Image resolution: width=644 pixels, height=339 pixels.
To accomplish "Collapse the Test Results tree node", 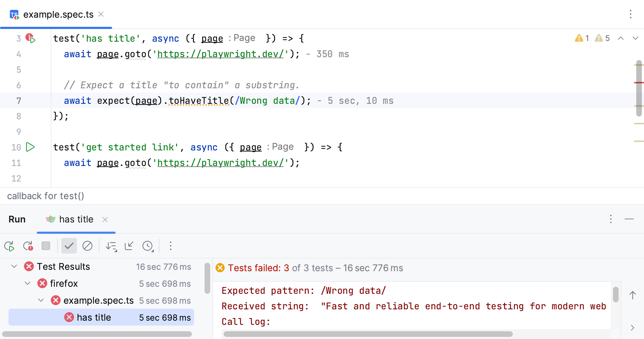I will (x=14, y=266).
